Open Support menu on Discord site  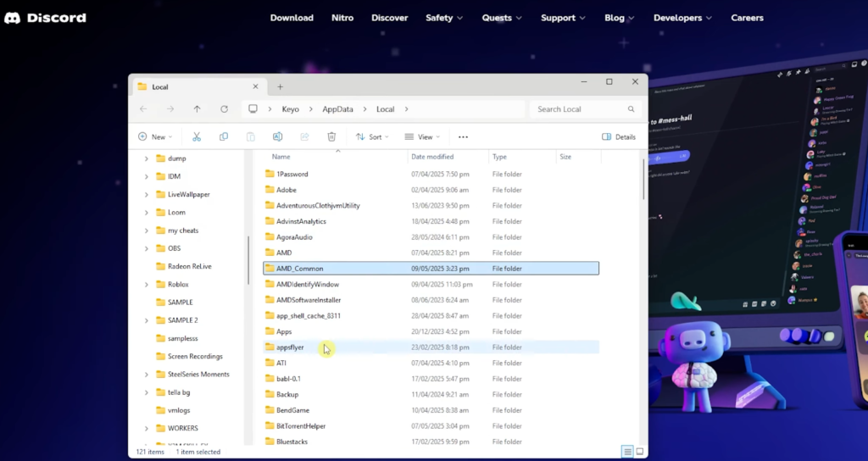pos(563,18)
